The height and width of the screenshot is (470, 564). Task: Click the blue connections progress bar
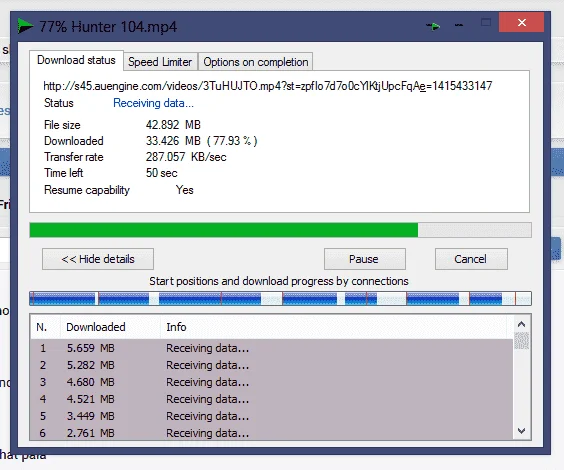pos(280,298)
